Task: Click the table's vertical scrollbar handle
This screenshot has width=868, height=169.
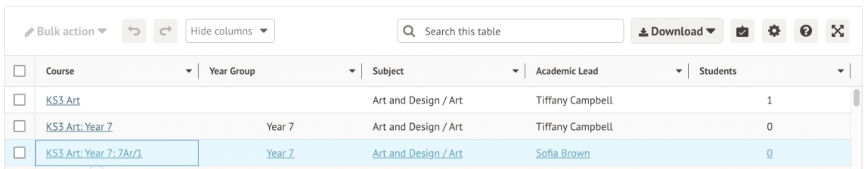Action: coord(856,98)
